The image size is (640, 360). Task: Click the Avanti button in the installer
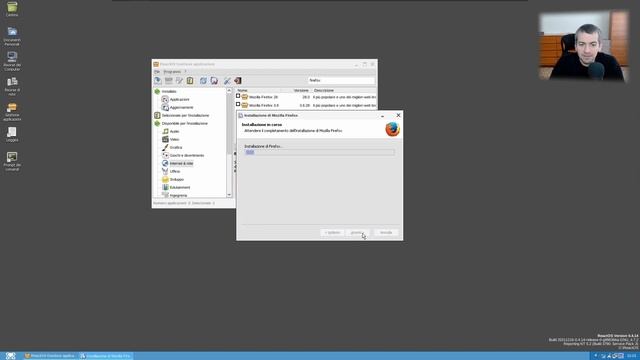(x=356, y=233)
